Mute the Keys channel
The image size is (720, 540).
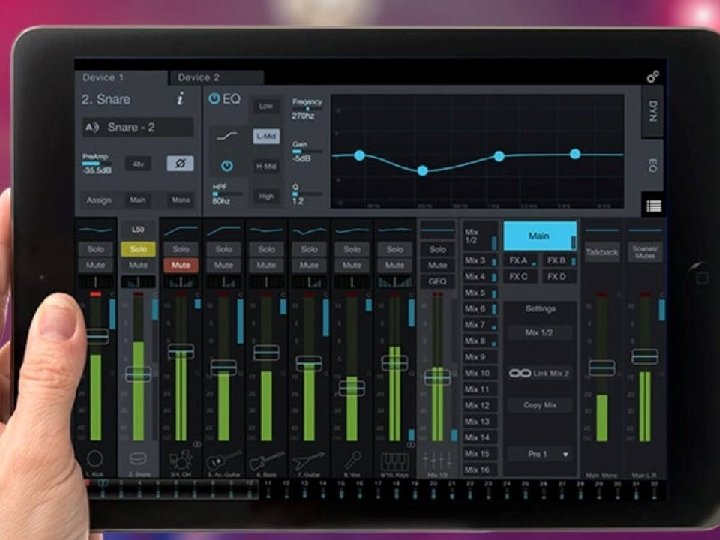pyautogui.click(x=395, y=265)
